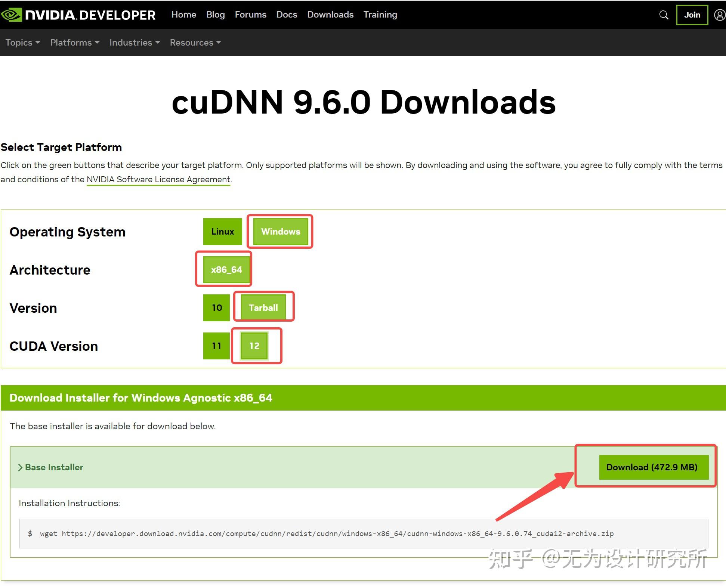
Task: Open NVIDIA Software License Agreement link
Action: pyautogui.click(x=158, y=180)
